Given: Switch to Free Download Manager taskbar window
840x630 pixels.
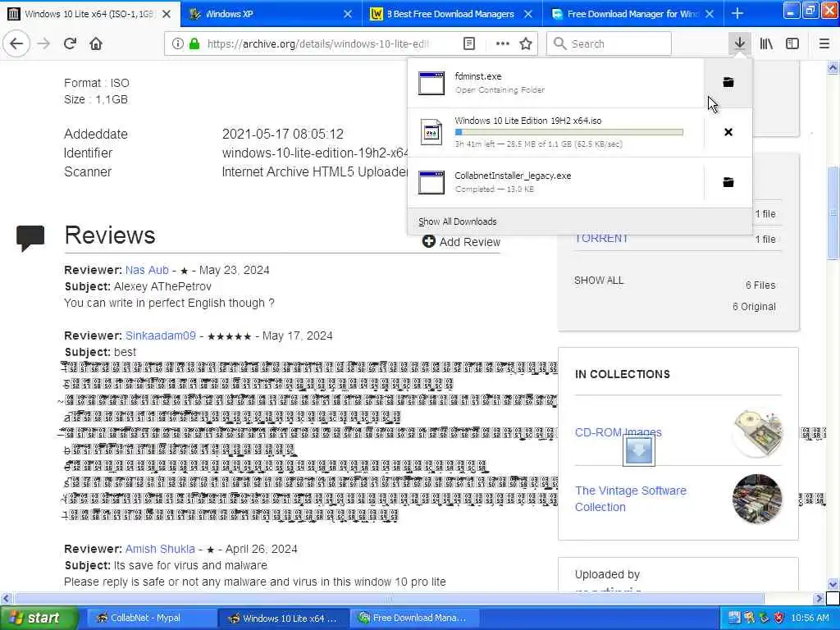Looking at the screenshot, I should point(413,618).
